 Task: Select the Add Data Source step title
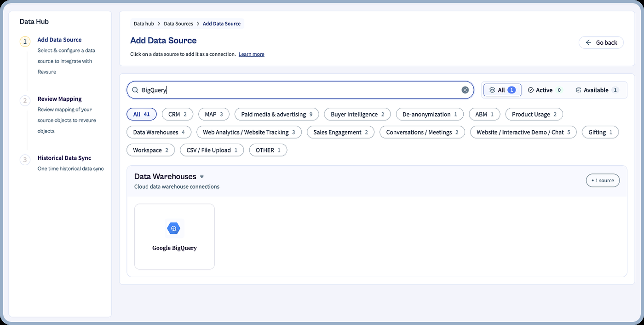click(x=60, y=40)
